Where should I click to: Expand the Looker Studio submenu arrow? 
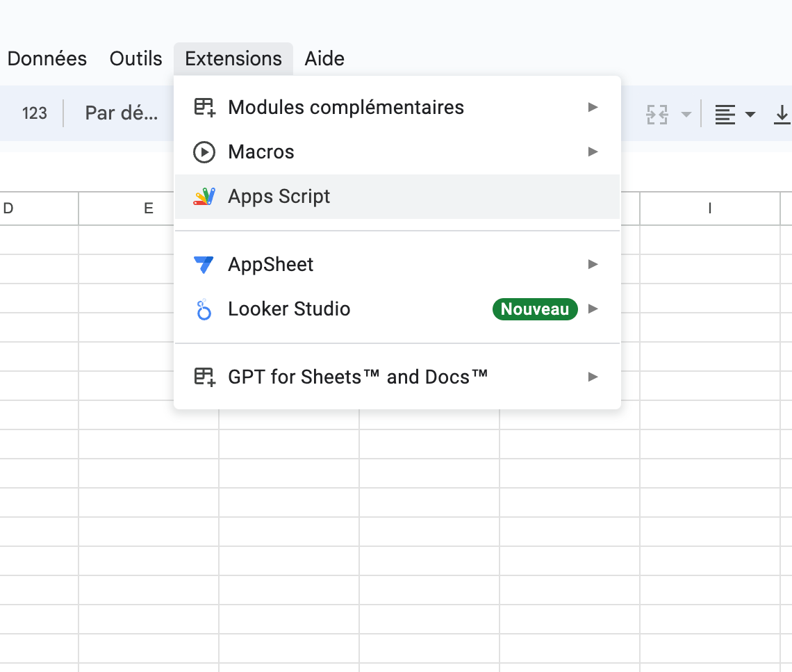coord(593,309)
